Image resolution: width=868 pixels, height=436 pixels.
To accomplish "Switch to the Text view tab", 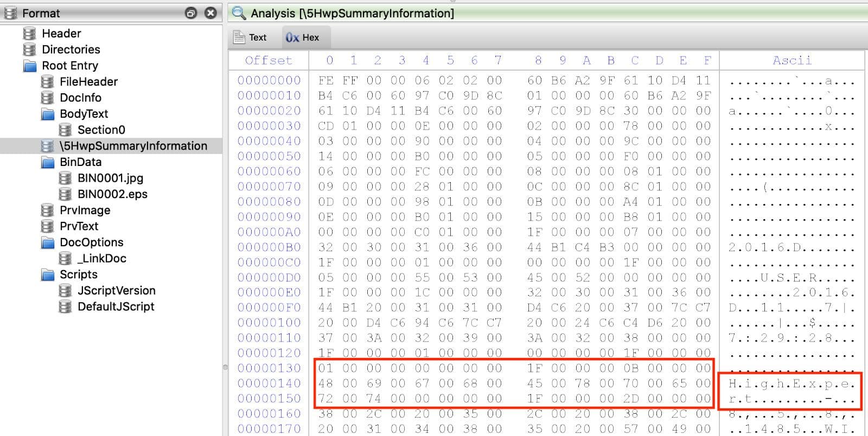I will [x=250, y=37].
